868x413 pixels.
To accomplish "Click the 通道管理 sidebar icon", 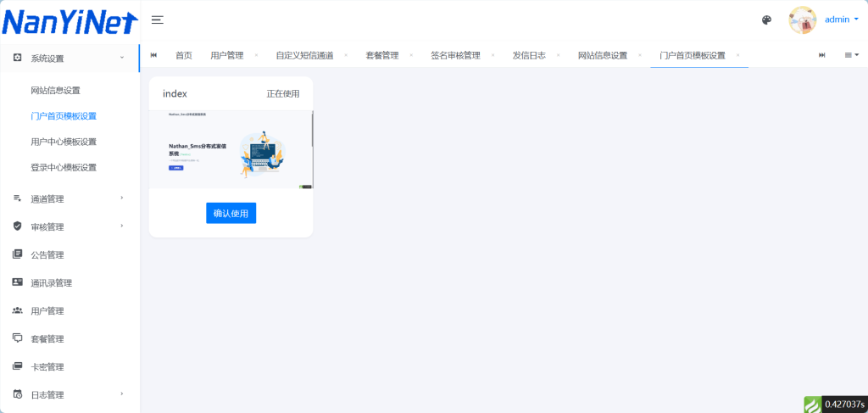I will (17, 198).
